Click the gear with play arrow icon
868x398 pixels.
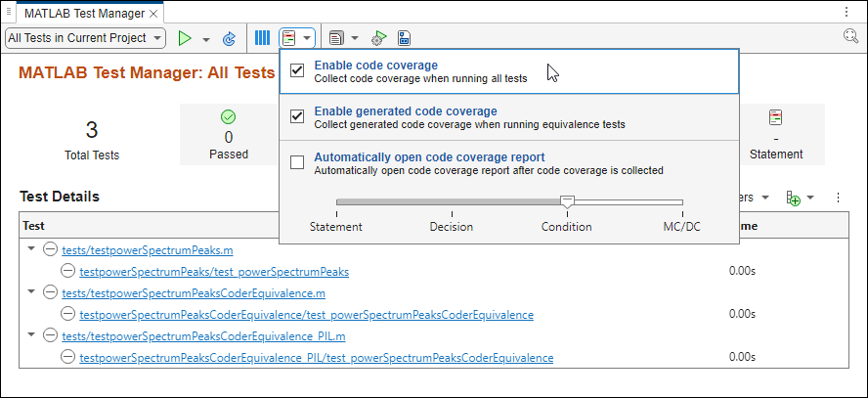point(378,38)
